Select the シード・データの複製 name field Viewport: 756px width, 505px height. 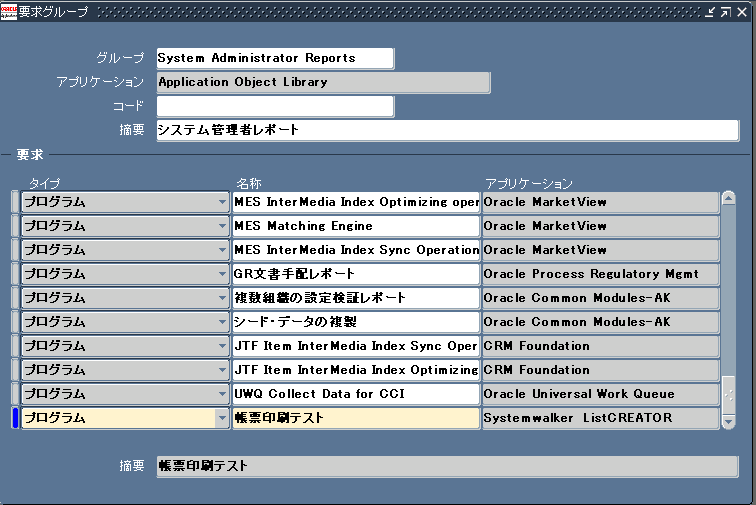point(355,322)
